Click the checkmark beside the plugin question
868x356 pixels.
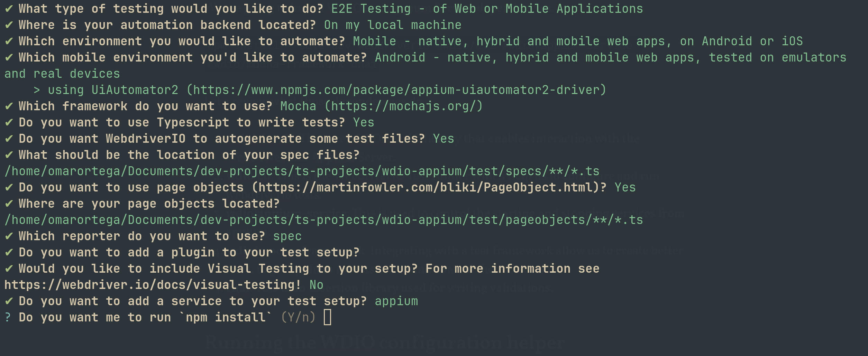tap(9, 252)
